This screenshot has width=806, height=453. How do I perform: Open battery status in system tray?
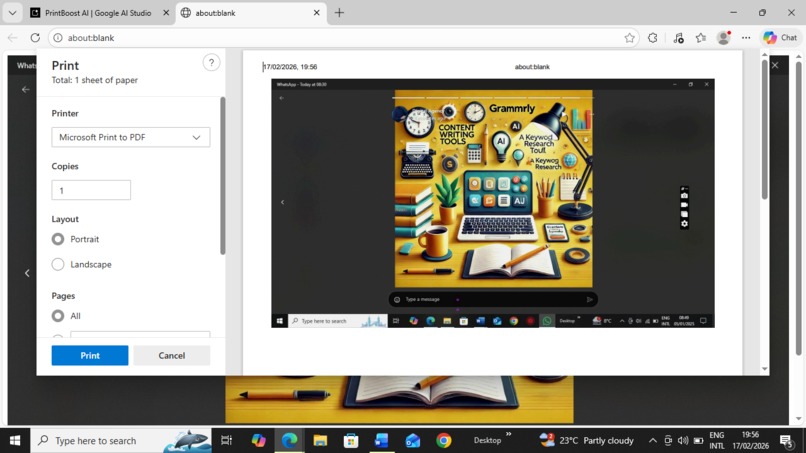pyautogui.click(x=698, y=441)
